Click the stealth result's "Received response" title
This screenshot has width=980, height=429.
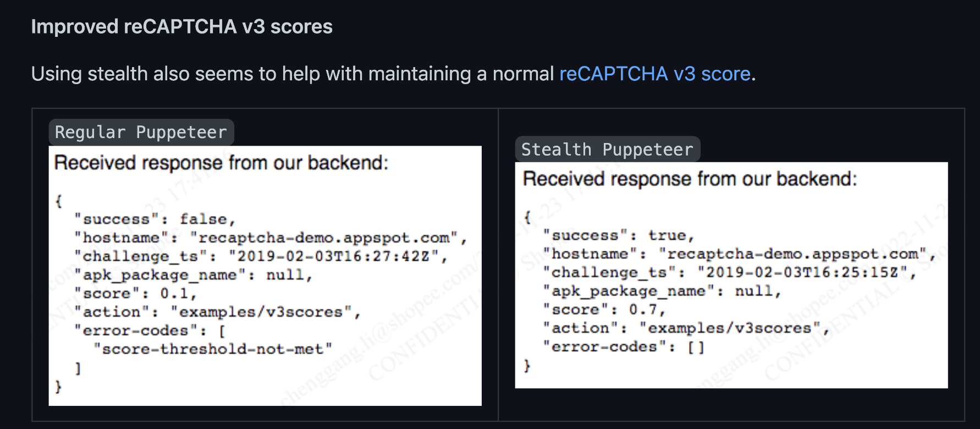[690, 179]
